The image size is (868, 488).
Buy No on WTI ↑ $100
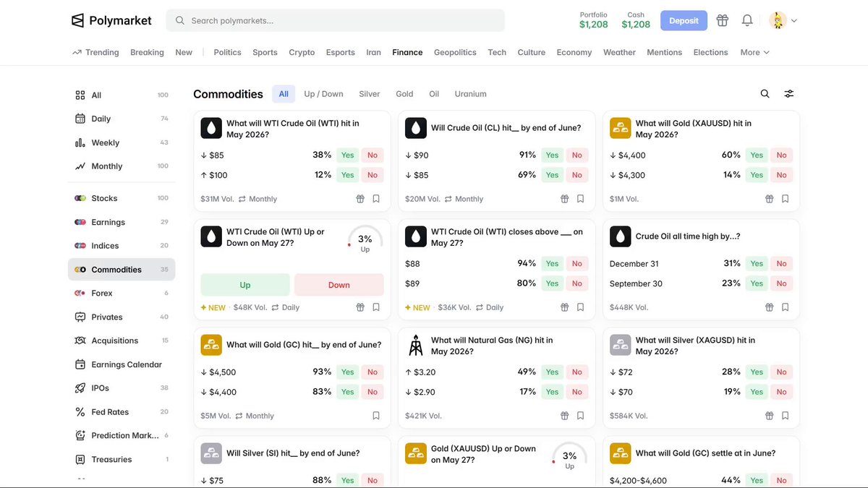(x=372, y=175)
